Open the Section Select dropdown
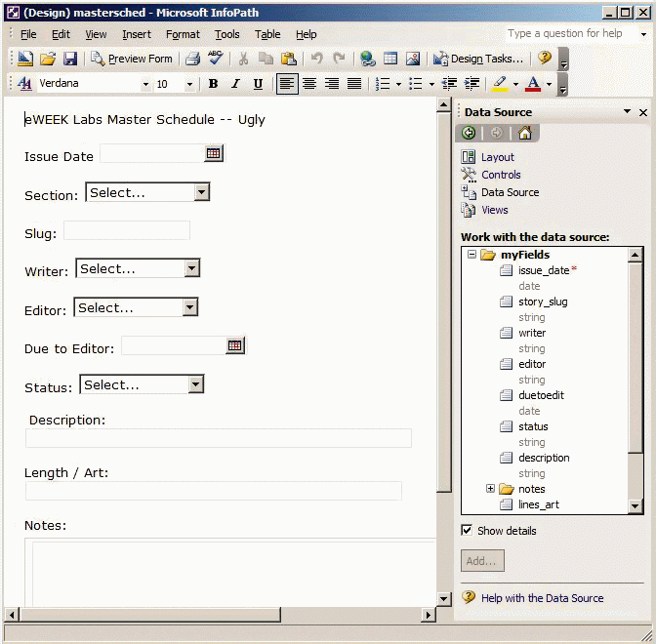The image size is (656, 644). click(202, 192)
